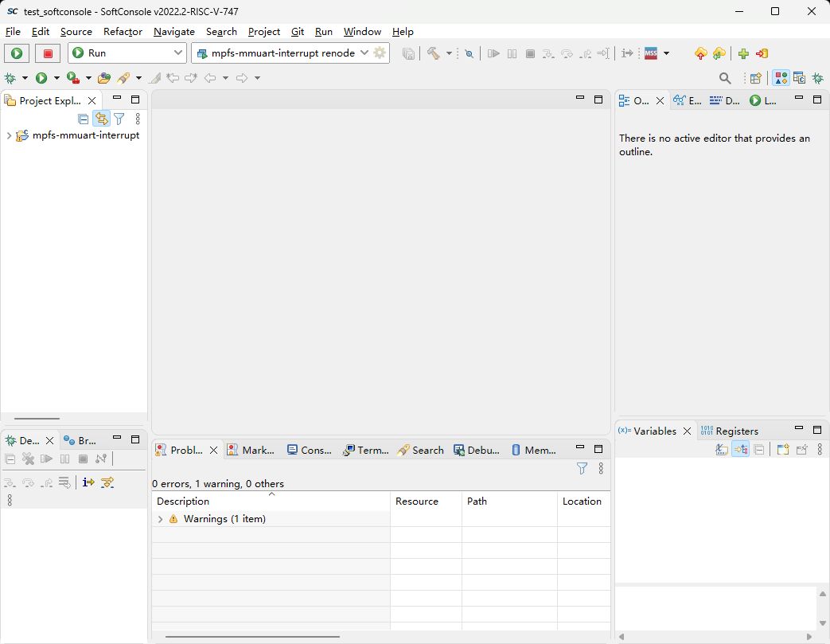Switch to the C/C++ perspective icon
Image resolution: width=830 pixels, height=644 pixels.
click(799, 78)
